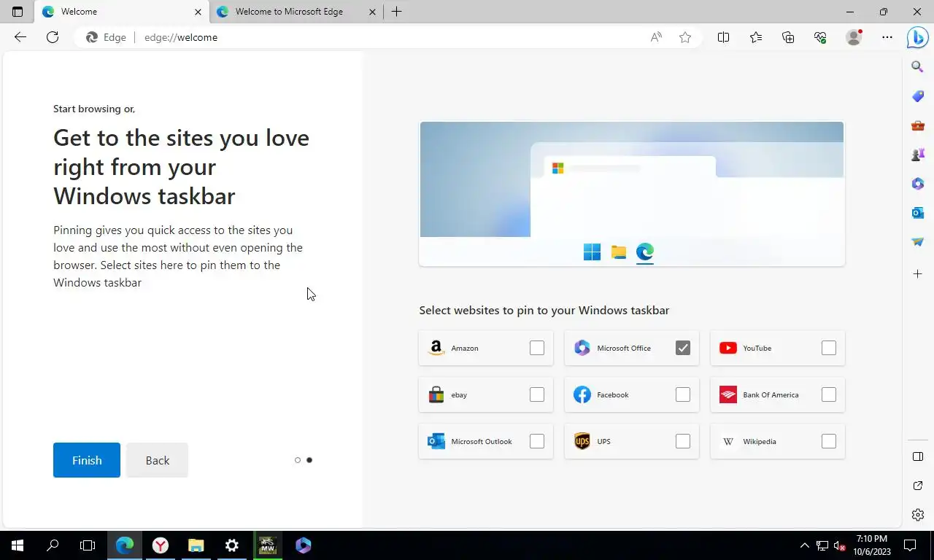Select the second onboarding page dot
Viewport: 934px width, 560px height.
pyautogui.click(x=309, y=460)
